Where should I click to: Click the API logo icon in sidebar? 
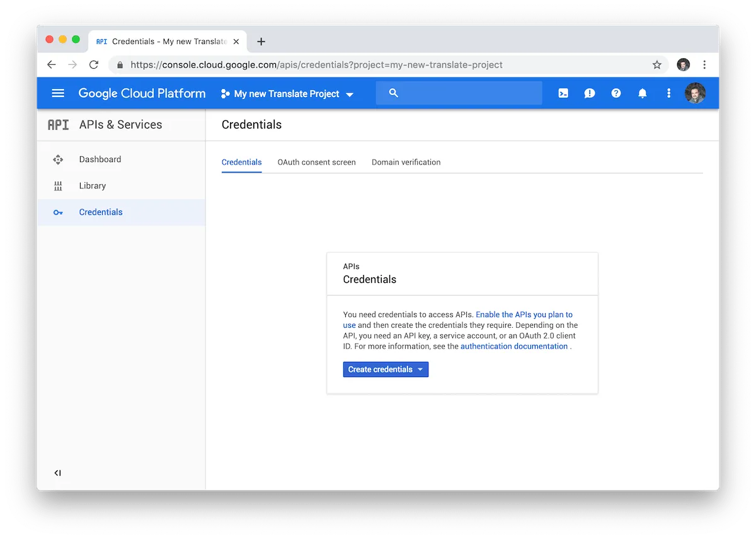pos(58,125)
